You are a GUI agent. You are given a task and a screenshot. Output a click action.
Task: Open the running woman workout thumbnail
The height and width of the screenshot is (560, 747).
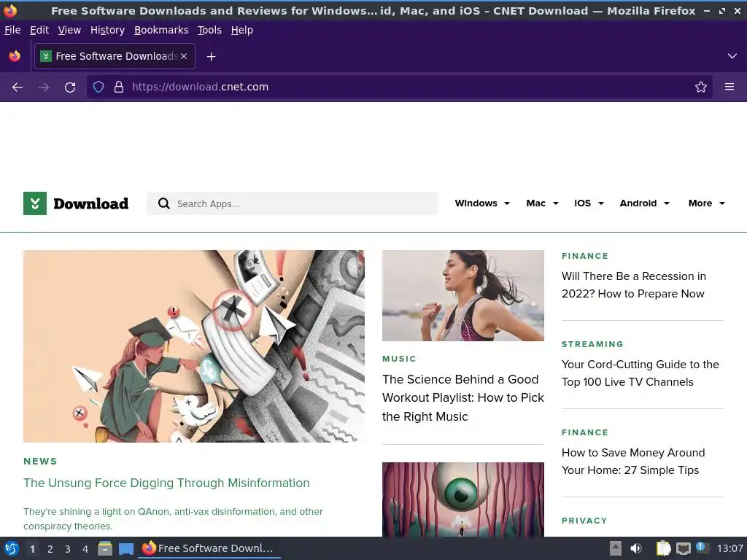[463, 296]
